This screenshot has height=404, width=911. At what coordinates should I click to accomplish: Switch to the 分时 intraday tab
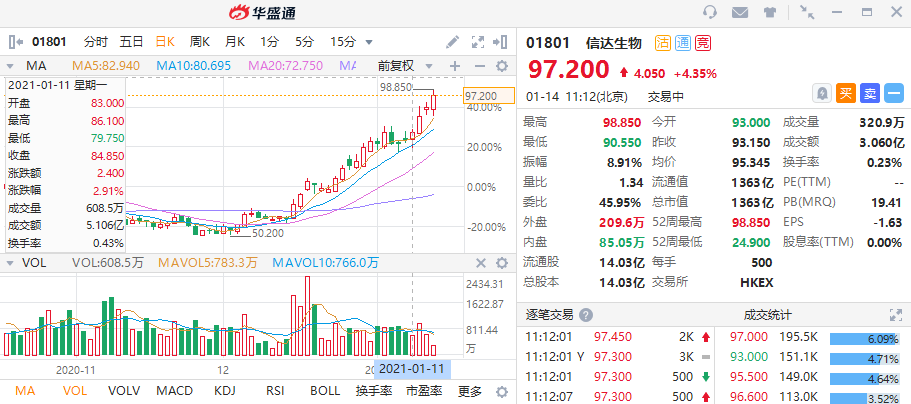pos(96,42)
